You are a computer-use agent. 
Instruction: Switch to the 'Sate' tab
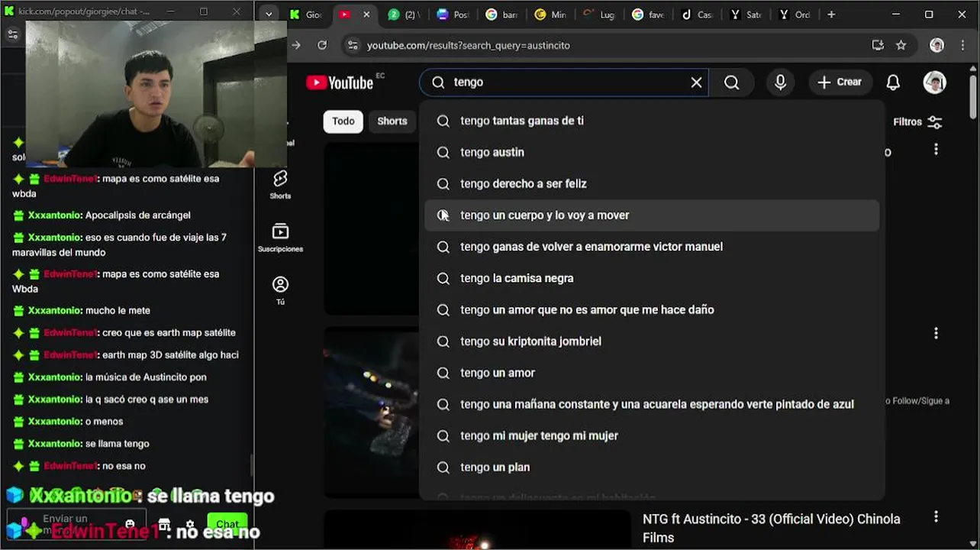click(x=746, y=15)
